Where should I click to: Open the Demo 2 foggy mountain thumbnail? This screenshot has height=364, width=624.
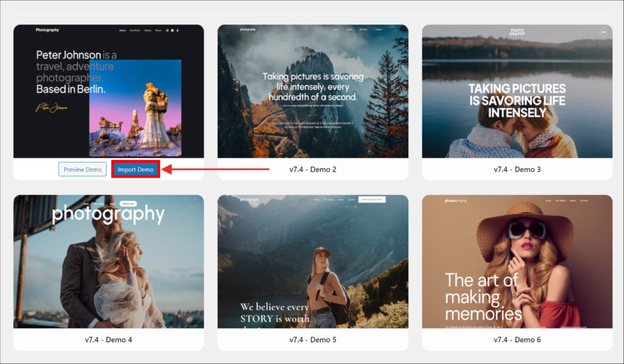[x=313, y=91]
